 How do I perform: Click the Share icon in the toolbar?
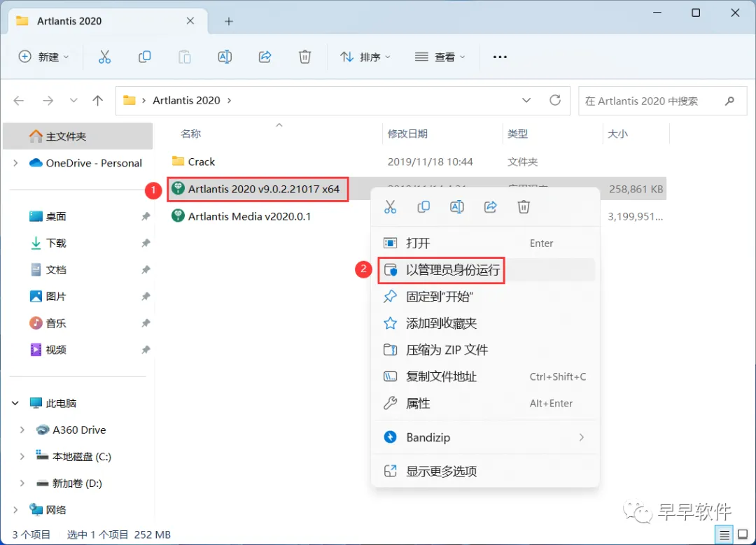[x=265, y=57]
